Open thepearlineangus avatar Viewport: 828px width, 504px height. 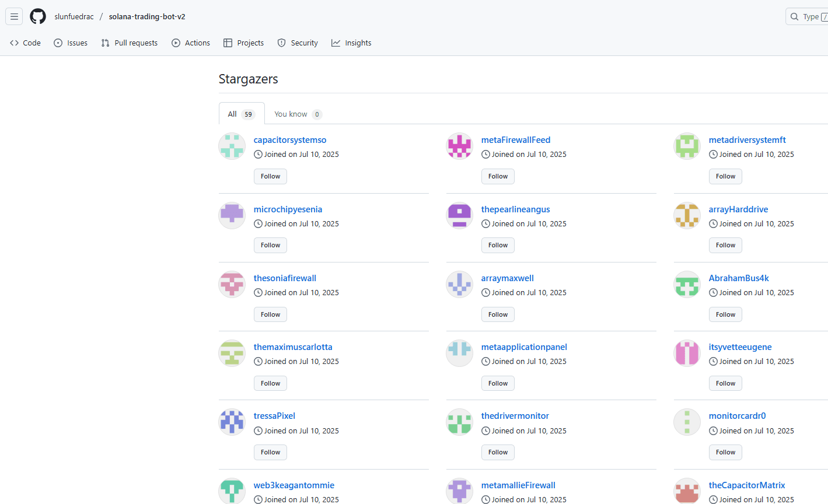coord(460,215)
